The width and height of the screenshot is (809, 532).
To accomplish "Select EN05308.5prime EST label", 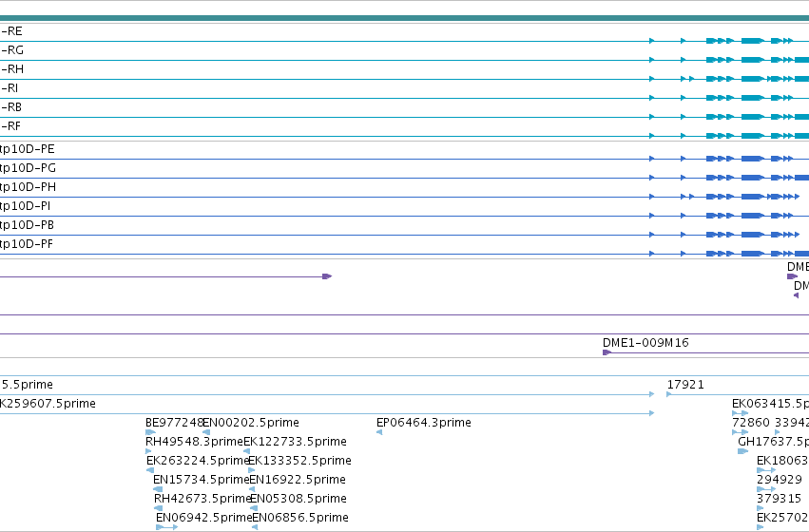I will (x=299, y=499).
